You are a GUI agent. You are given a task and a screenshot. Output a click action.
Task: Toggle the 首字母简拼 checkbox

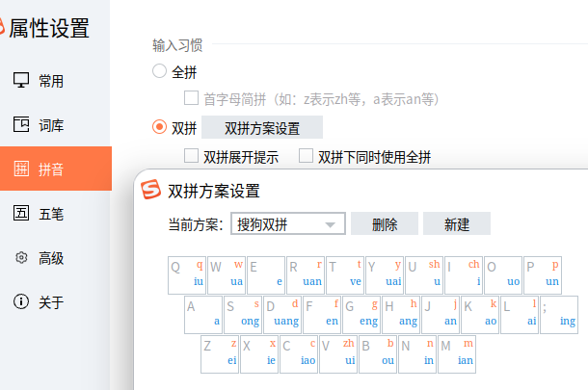click(x=191, y=98)
